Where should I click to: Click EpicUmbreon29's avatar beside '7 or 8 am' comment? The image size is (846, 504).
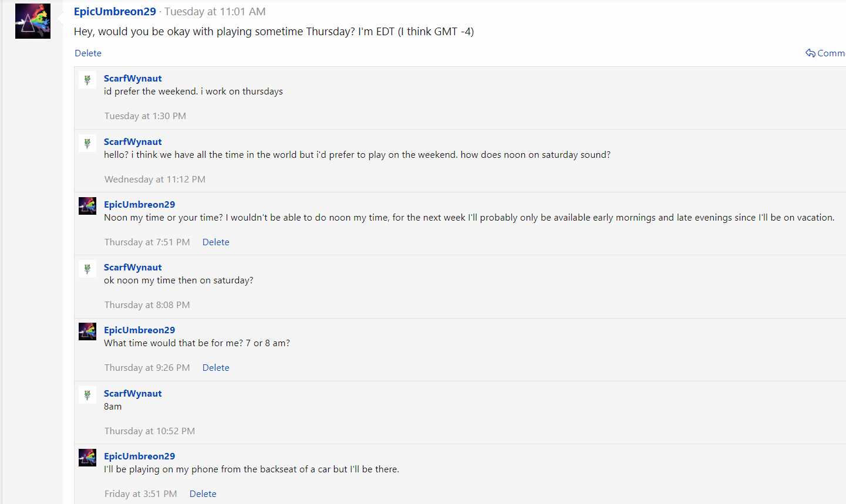pyautogui.click(x=87, y=332)
